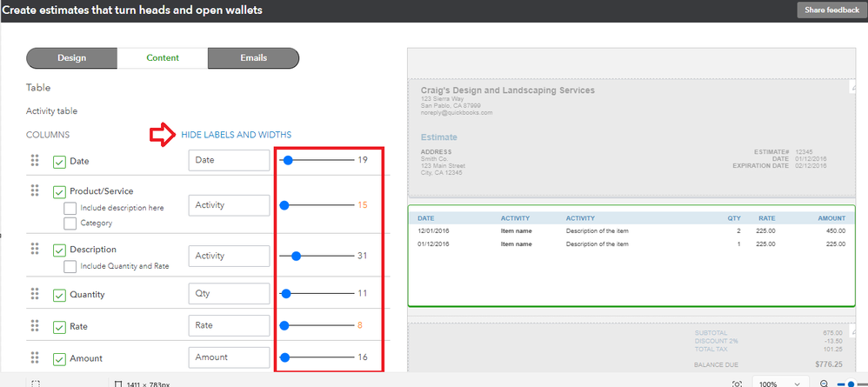Grab the Product/Service row drag handle
Screen dimensions: 868x387
coord(35,190)
